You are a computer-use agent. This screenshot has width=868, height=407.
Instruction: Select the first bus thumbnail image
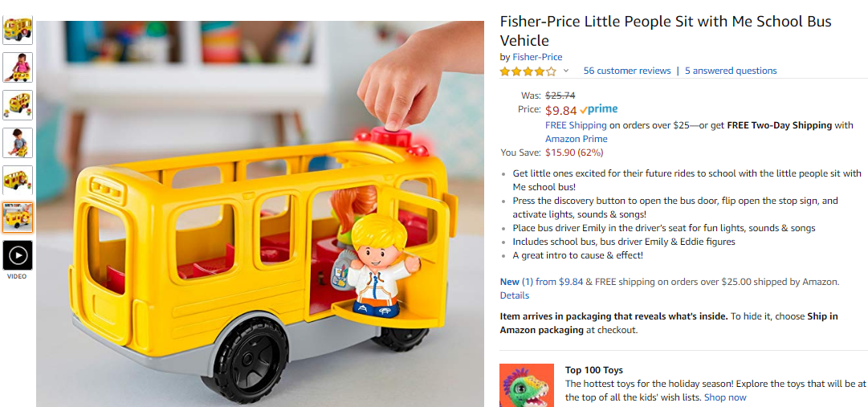(x=18, y=30)
